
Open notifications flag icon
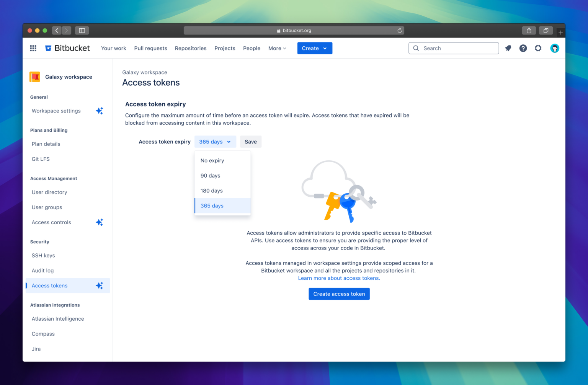click(x=508, y=48)
